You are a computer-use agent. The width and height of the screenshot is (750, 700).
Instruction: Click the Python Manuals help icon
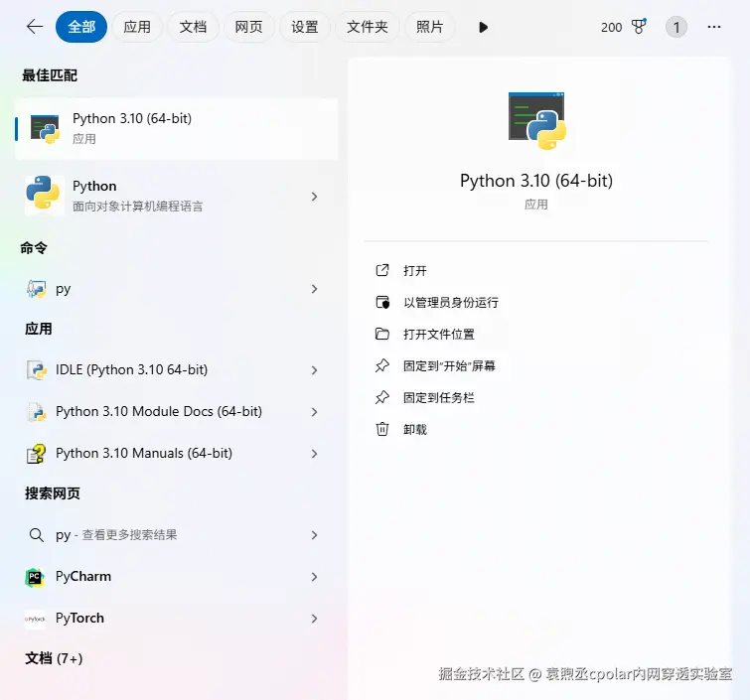tap(37, 454)
